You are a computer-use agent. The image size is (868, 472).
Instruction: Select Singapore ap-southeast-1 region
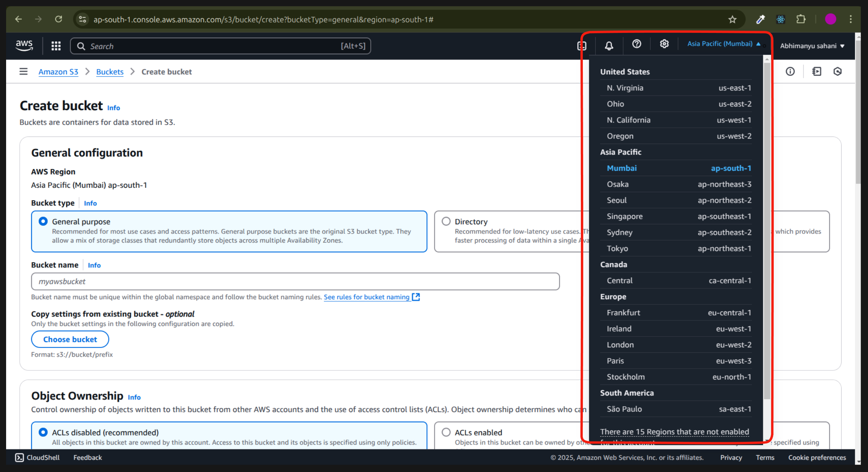[x=676, y=216]
